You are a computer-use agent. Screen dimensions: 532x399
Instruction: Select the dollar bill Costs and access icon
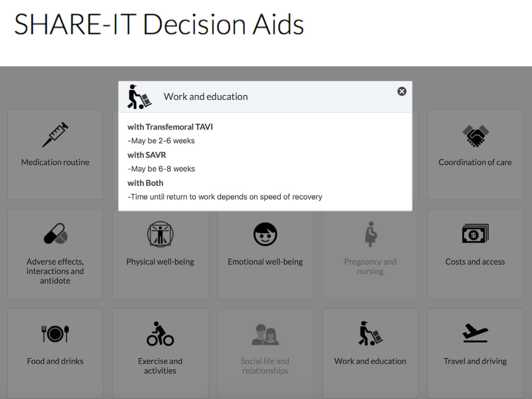[x=475, y=234]
